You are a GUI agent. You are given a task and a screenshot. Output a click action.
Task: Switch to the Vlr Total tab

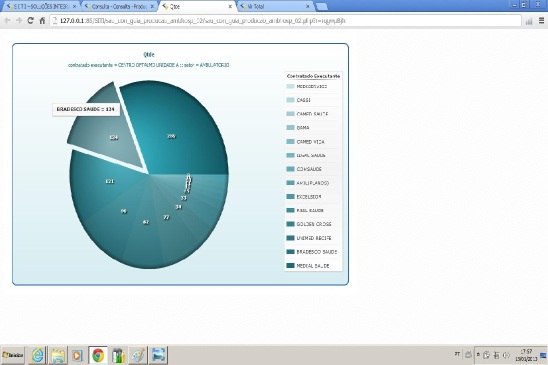[274, 6]
